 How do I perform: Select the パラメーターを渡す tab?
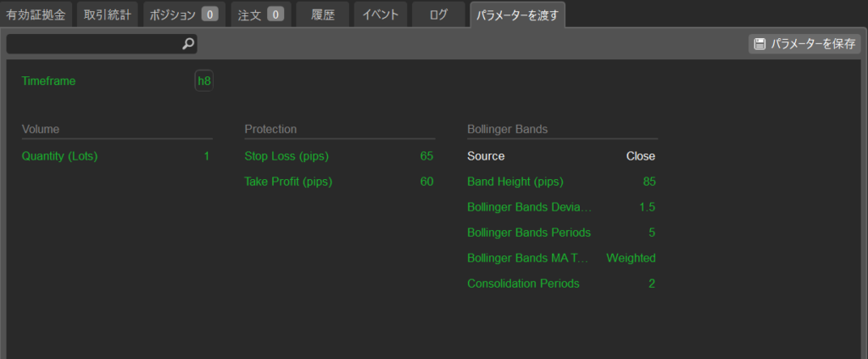pos(517,14)
